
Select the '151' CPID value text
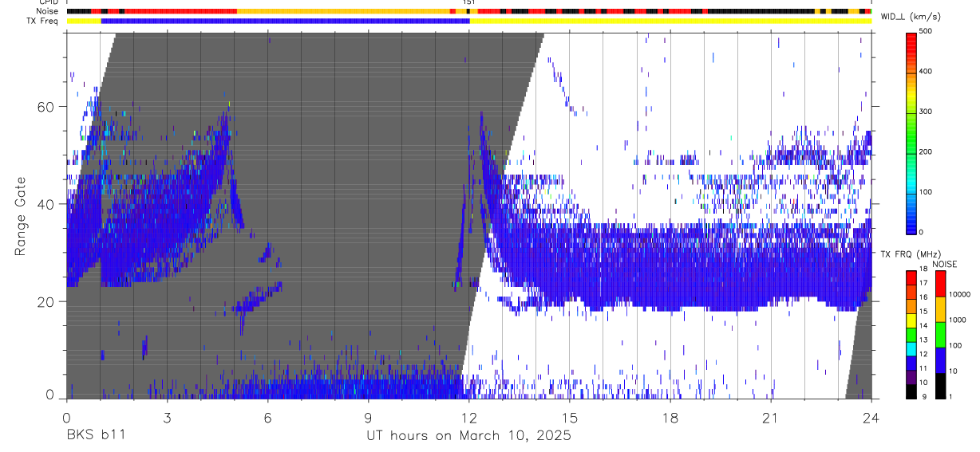(x=469, y=2)
